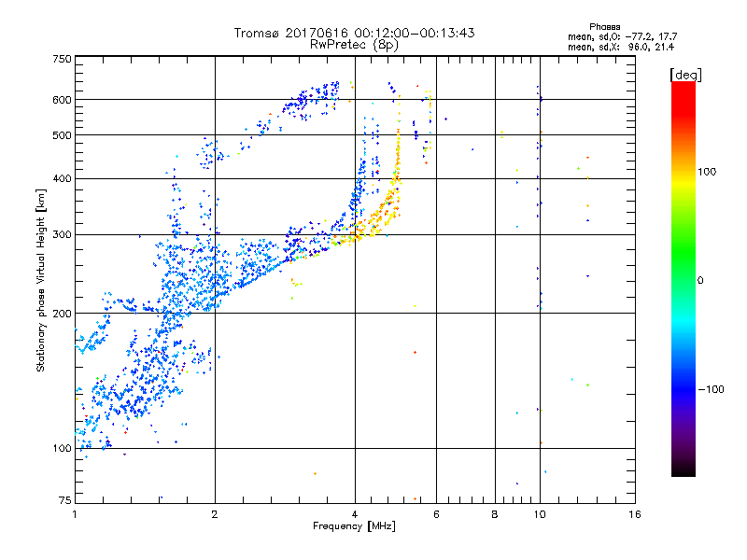Screen dimensions: 747x560
Task: Click the y-axis label '400'
Action: [x=62, y=178]
